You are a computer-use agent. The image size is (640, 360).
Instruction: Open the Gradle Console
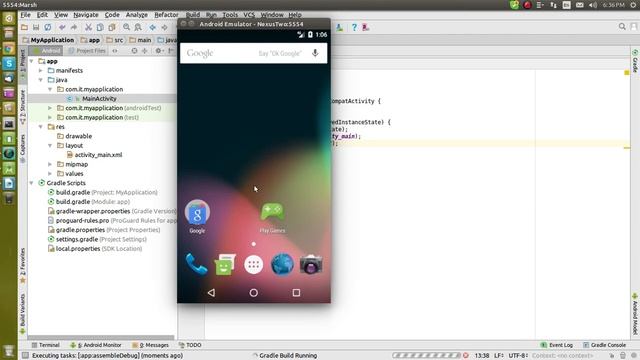coord(604,345)
